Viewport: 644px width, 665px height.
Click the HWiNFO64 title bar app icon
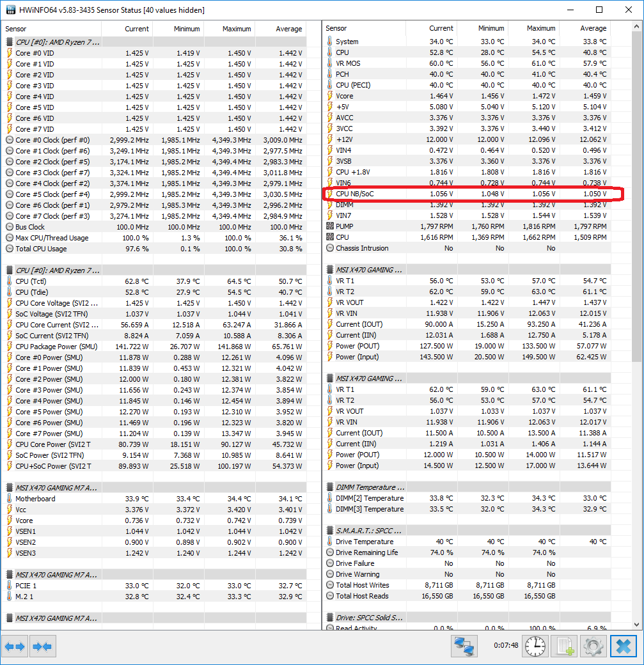click(x=10, y=10)
